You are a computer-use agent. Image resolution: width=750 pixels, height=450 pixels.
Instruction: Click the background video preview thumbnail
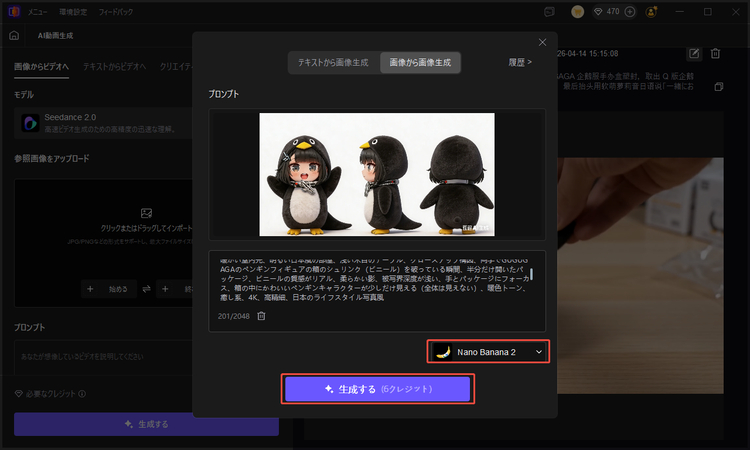[640, 276]
